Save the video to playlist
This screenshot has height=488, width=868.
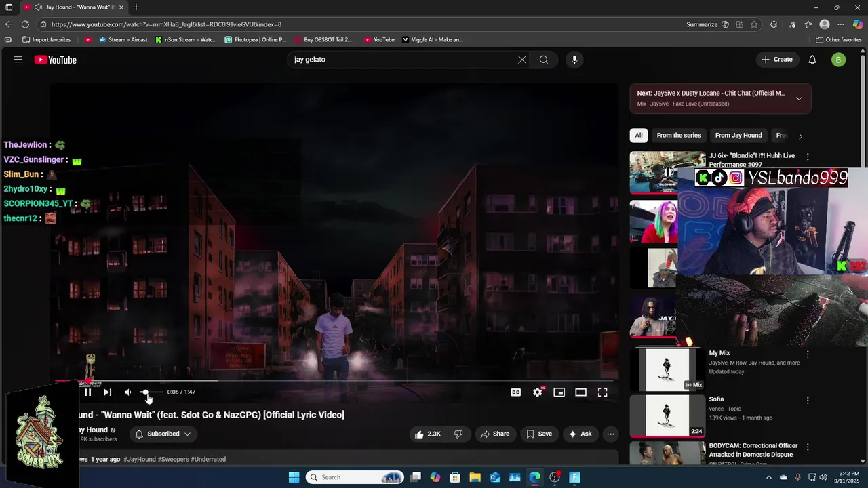click(x=539, y=434)
